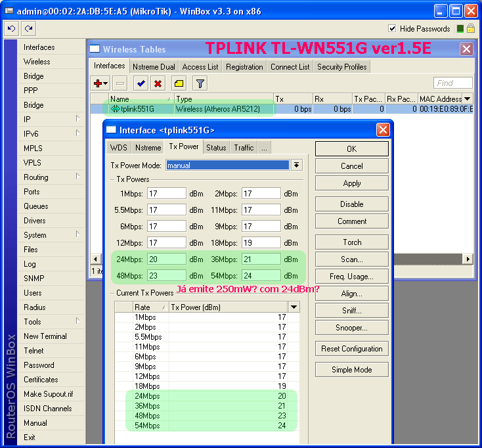
Task: Click the Undo arrow icon
Action: (x=12, y=29)
